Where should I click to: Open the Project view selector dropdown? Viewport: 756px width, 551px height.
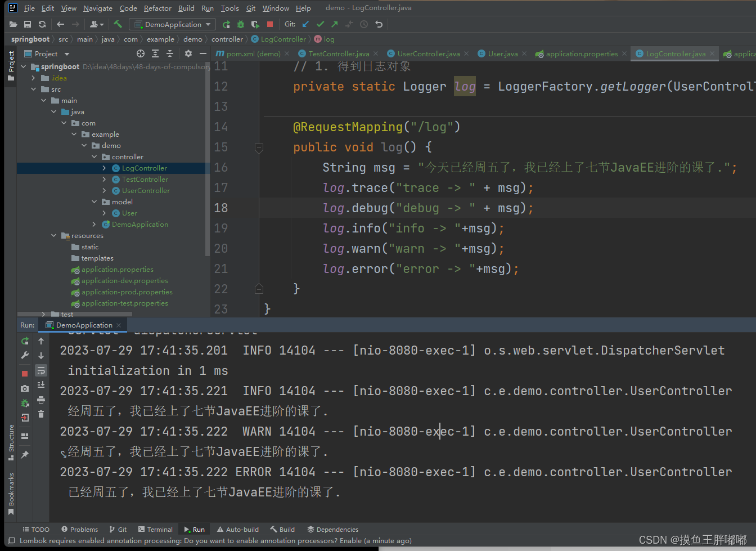coord(47,54)
